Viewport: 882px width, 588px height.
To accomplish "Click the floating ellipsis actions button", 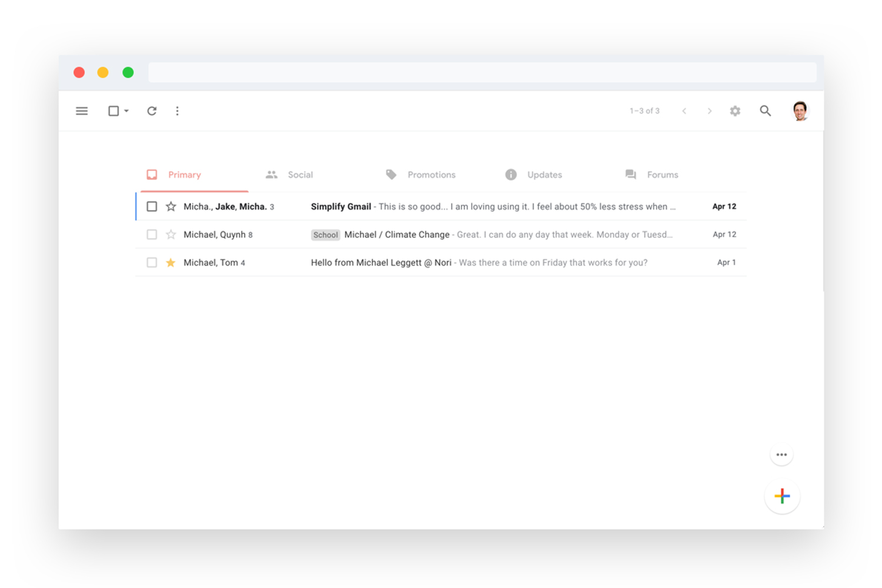I will tap(782, 454).
